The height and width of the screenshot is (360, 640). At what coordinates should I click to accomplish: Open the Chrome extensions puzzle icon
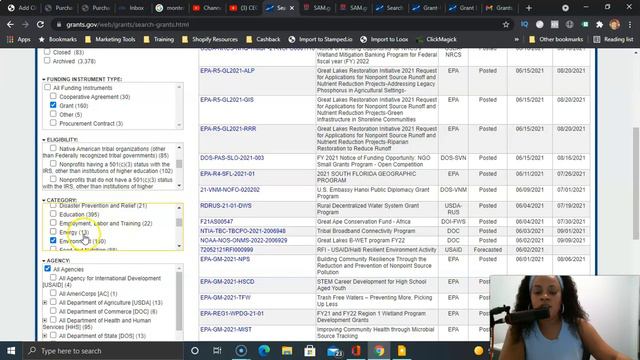599,24
